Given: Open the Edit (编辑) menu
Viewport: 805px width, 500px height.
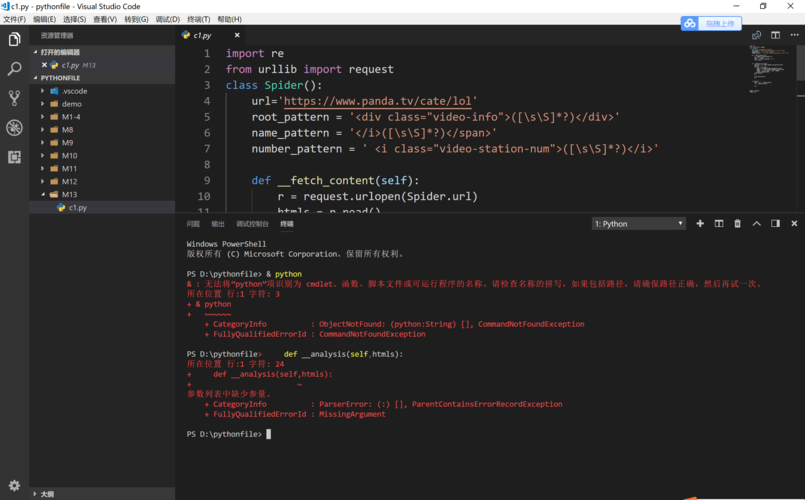Looking at the screenshot, I should (x=44, y=19).
